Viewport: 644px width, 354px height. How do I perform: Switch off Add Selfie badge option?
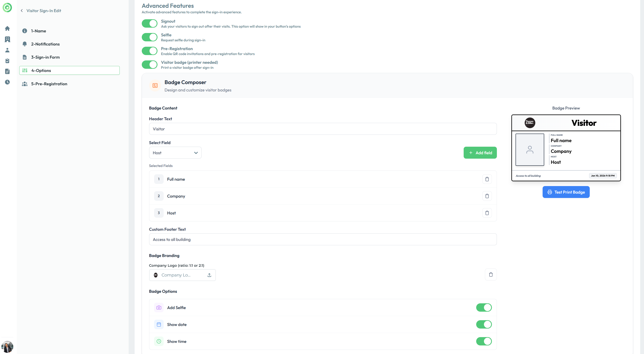(484, 307)
